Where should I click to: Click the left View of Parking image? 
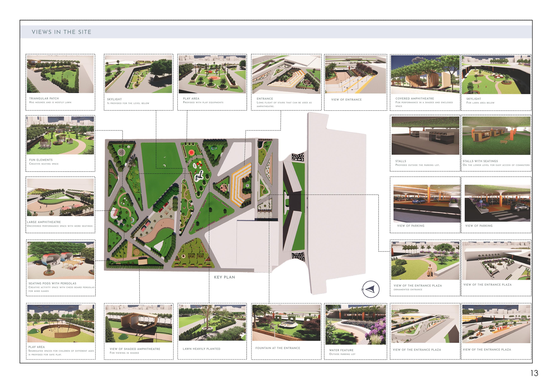427,203
